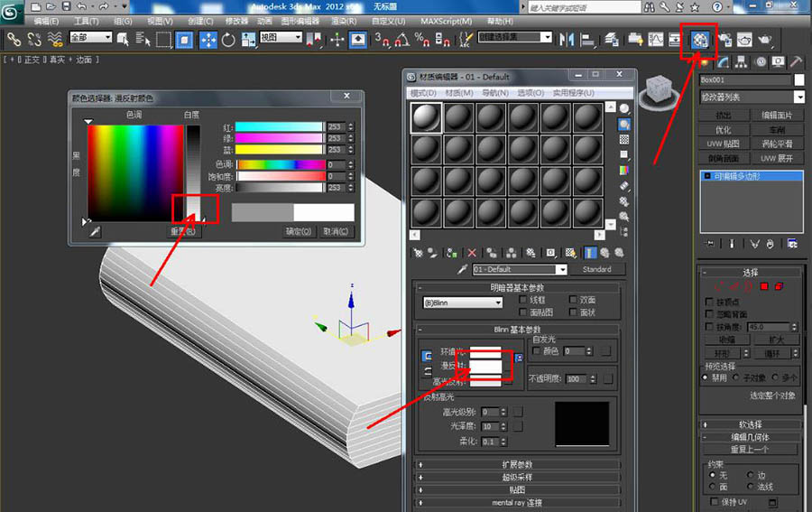This screenshot has height=512, width=812.
Task: Click the material picker eyedropper beside 01 - Default
Action: coord(462,269)
